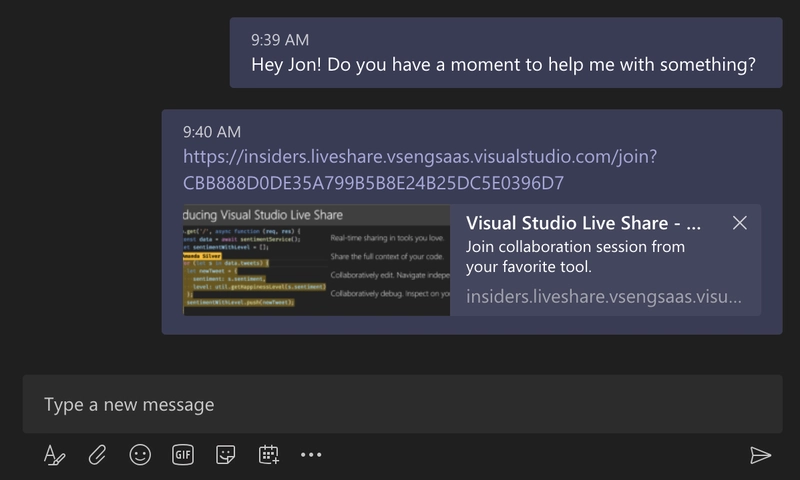
Task: Open the sticker picker icon
Action: [x=226, y=454]
